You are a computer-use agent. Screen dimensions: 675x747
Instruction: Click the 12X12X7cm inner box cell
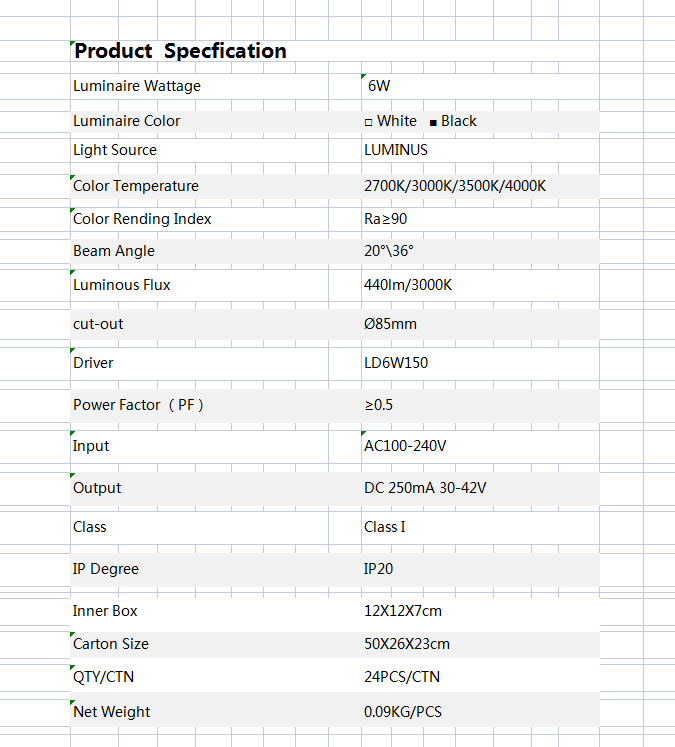tap(403, 611)
